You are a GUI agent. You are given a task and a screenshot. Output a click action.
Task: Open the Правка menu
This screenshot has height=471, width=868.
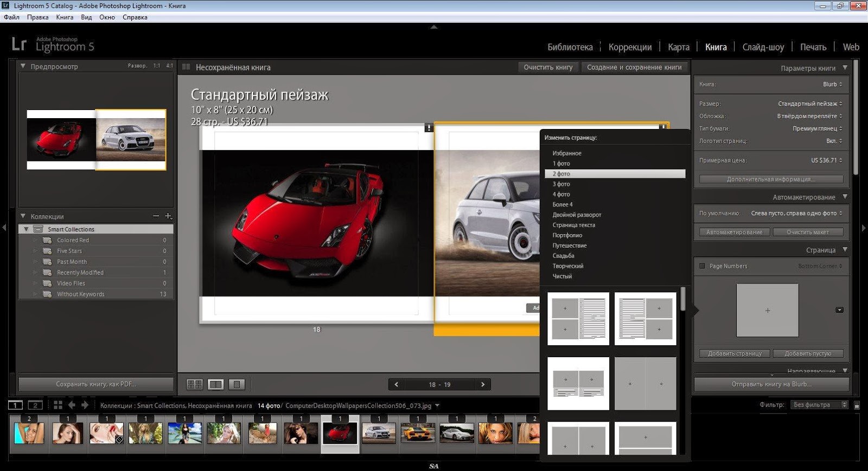[37, 17]
